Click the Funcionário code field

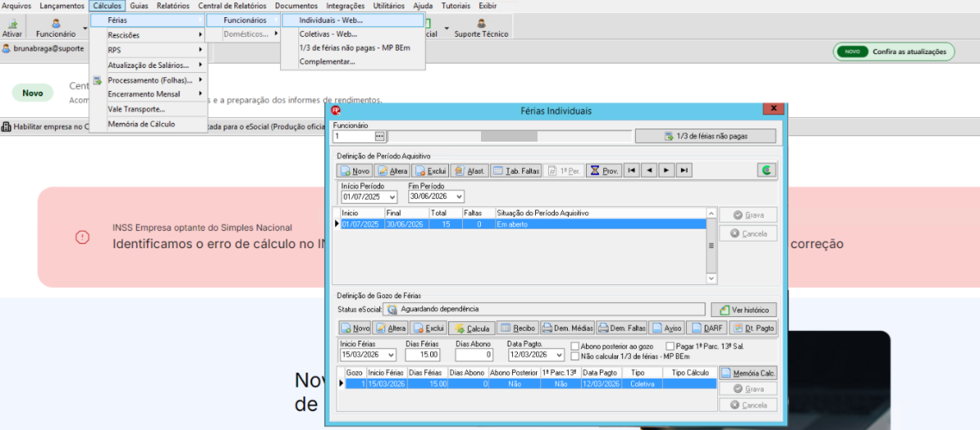354,136
